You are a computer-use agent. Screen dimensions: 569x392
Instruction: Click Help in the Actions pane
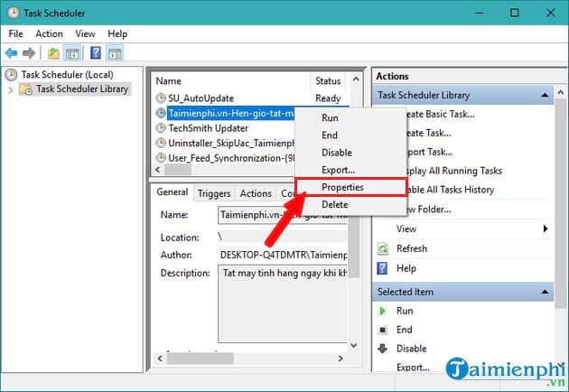406,268
